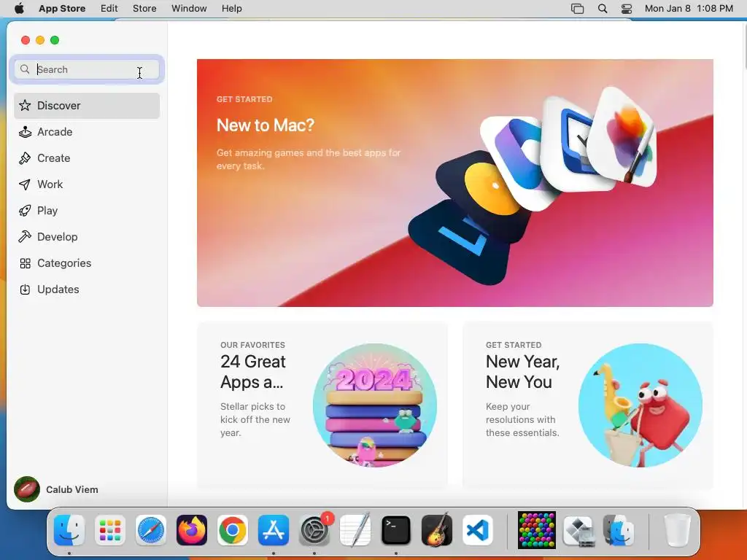Click the green full screen window button
This screenshot has width=747, height=560.
tap(55, 40)
